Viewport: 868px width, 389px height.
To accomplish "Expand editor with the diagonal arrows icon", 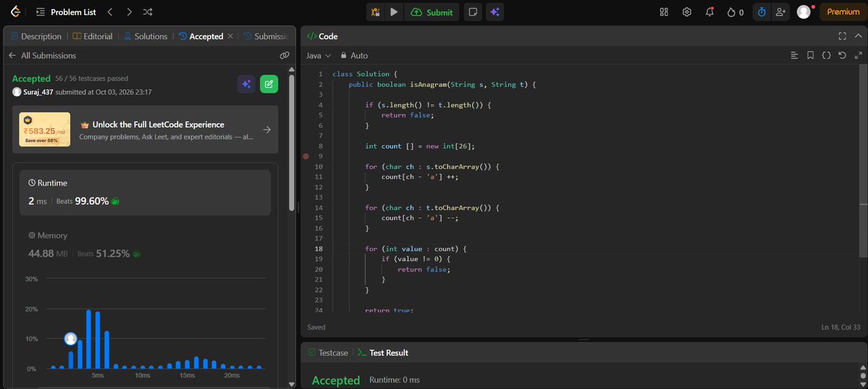I will [859, 55].
